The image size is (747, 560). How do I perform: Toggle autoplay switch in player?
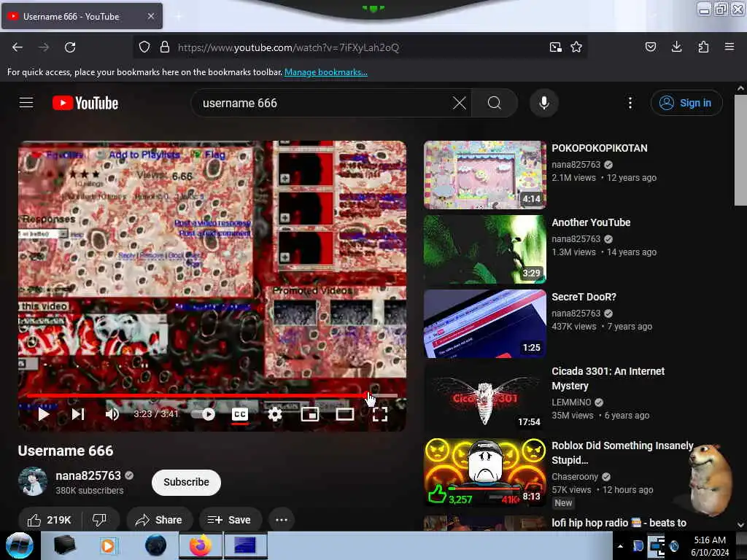pyautogui.click(x=204, y=414)
